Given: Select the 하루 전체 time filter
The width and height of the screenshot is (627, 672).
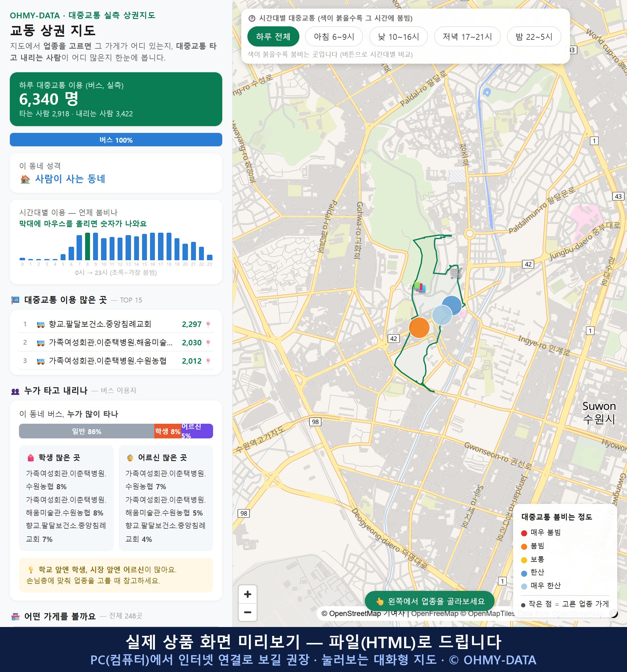Looking at the screenshot, I should click(x=273, y=36).
